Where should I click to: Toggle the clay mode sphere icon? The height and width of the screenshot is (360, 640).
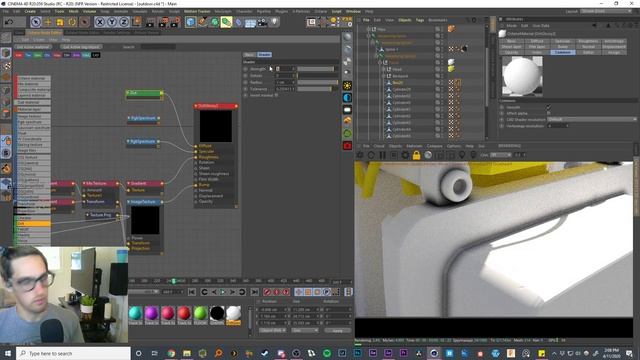tap(428, 155)
